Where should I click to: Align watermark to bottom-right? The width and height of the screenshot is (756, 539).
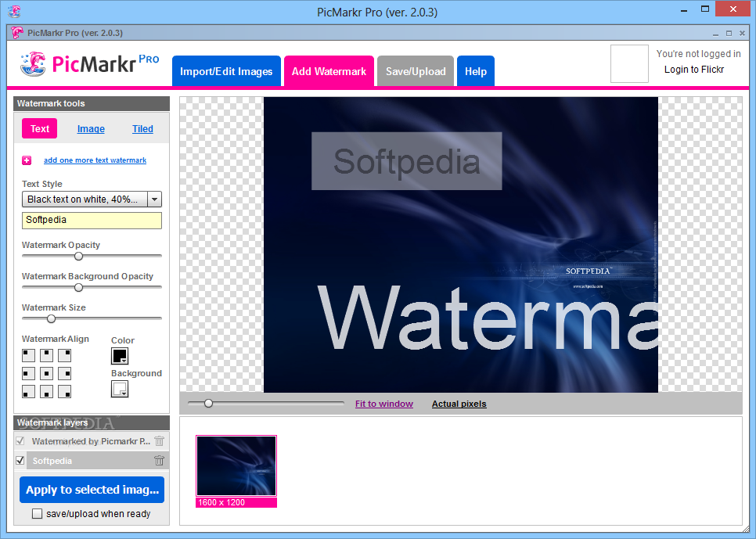click(65, 391)
